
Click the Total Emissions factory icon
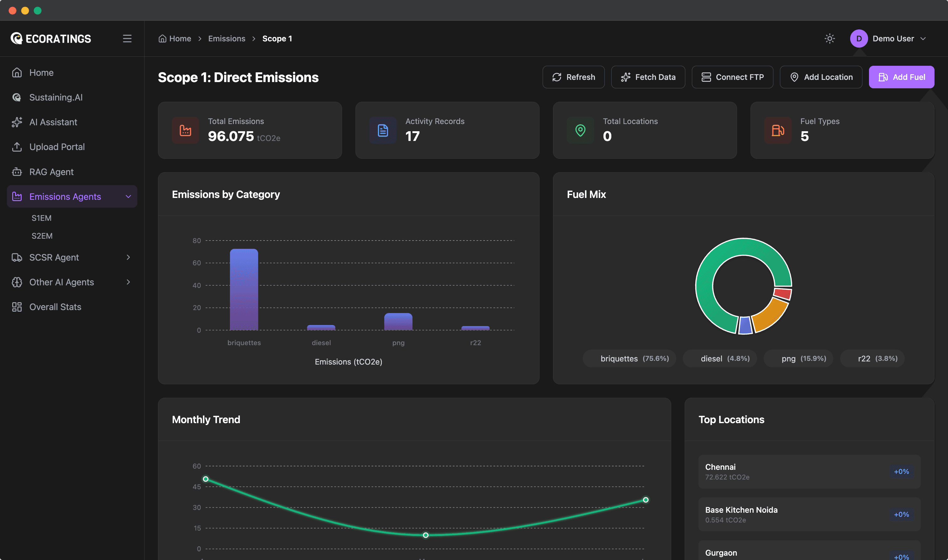186,130
